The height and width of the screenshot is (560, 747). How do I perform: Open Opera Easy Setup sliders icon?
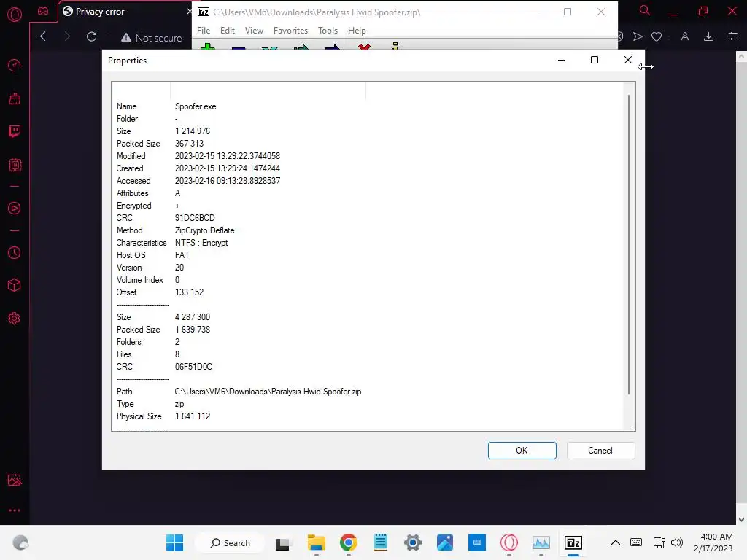[x=733, y=36]
